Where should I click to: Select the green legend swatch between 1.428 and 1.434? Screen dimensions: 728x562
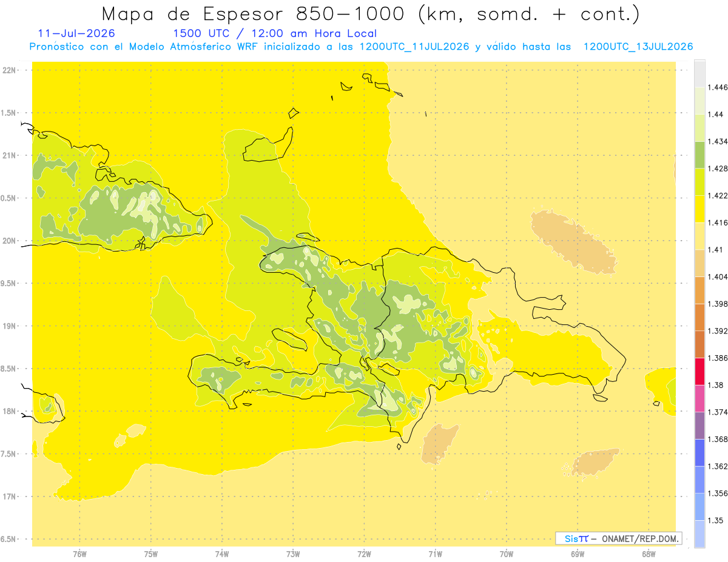pyautogui.click(x=699, y=155)
